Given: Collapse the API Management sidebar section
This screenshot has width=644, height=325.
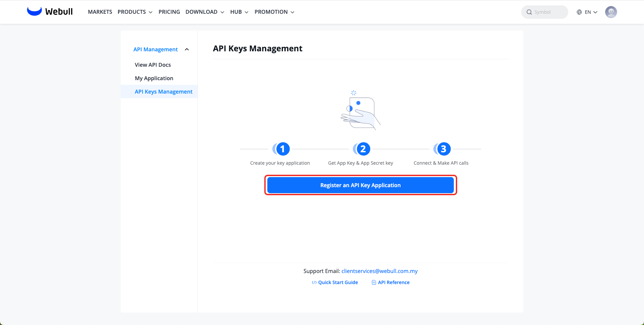Looking at the screenshot, I should click(x=187, y=49).
